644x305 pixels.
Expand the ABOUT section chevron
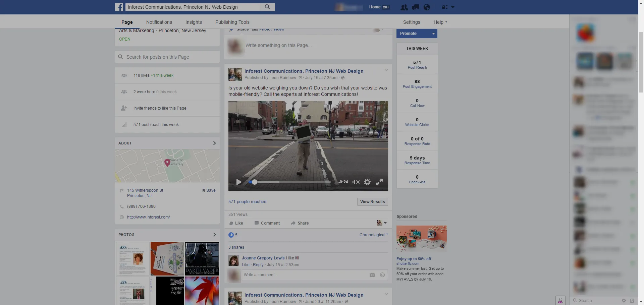click(214, 143)
